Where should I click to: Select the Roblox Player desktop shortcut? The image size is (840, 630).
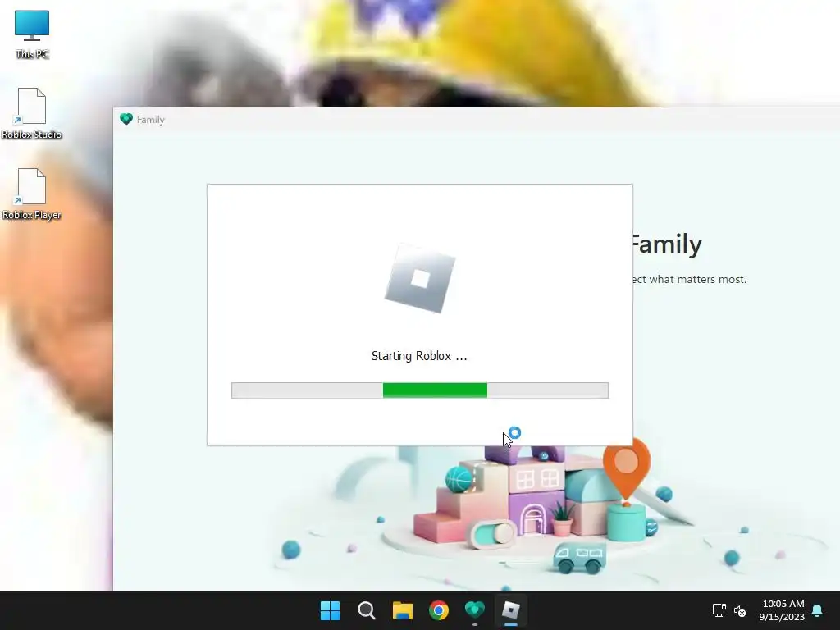click(x=32, y=194)
